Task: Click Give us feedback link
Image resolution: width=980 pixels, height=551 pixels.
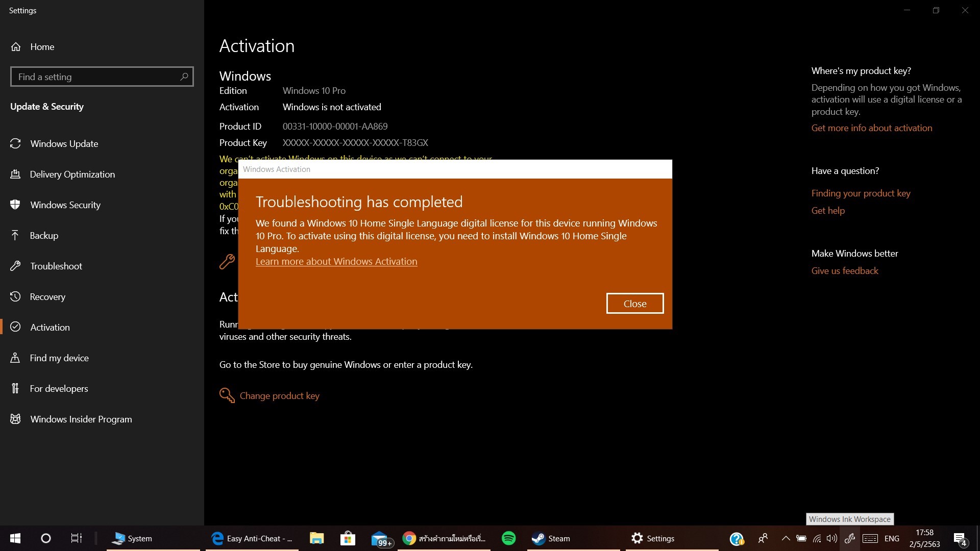Action: tap(845, 271)
